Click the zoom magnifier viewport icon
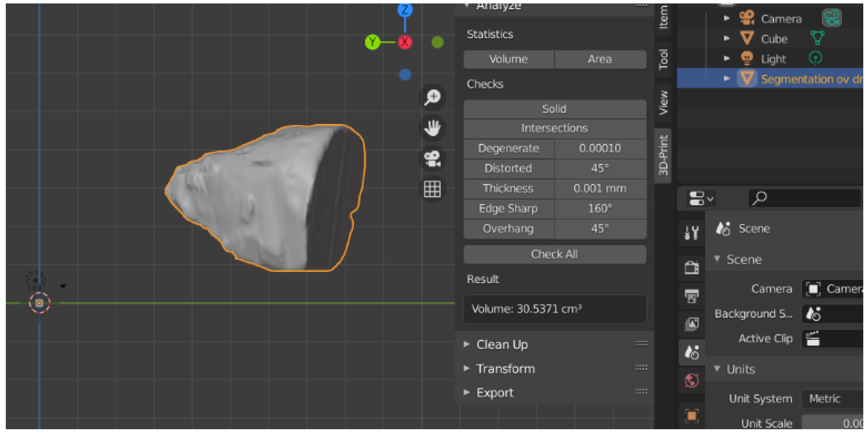This screenshot has width=868, height=435. [x=432, y=98]
